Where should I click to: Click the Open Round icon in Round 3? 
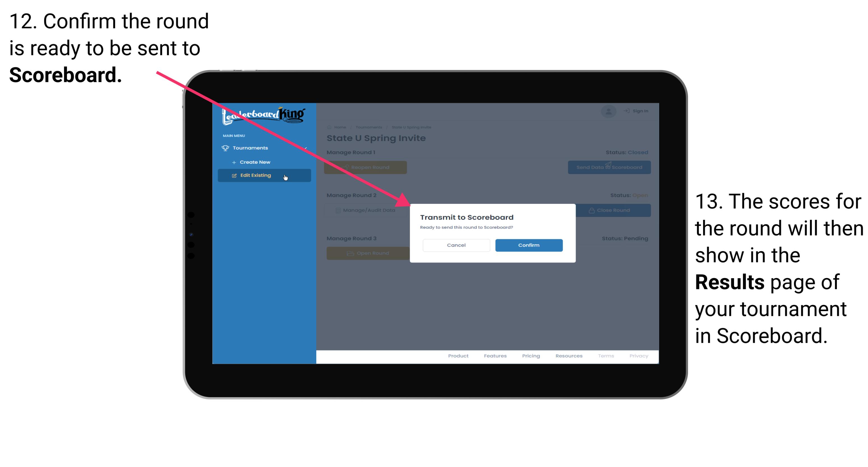pyautogui.click(x=351, y=253)
